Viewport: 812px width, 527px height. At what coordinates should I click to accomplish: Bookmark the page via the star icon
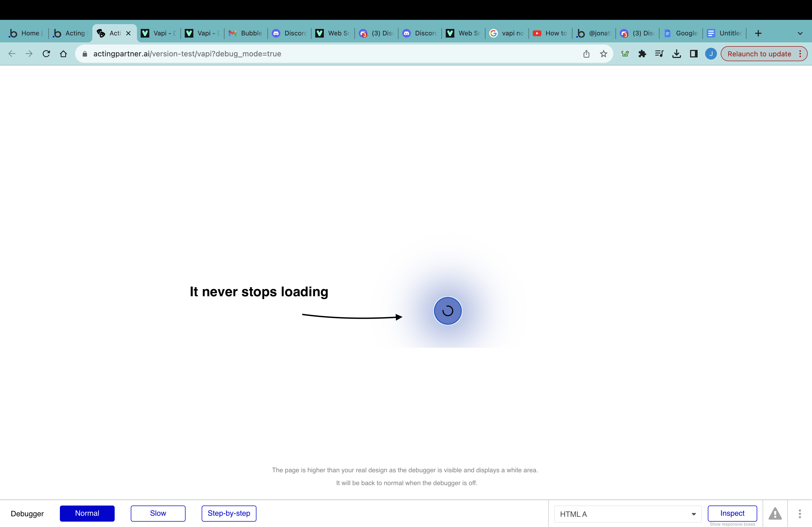pos(603,53)
